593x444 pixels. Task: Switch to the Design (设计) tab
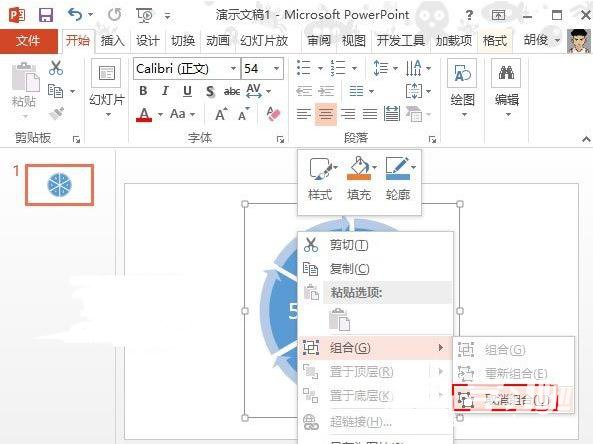pyautogui.click(x=147, y=40)
